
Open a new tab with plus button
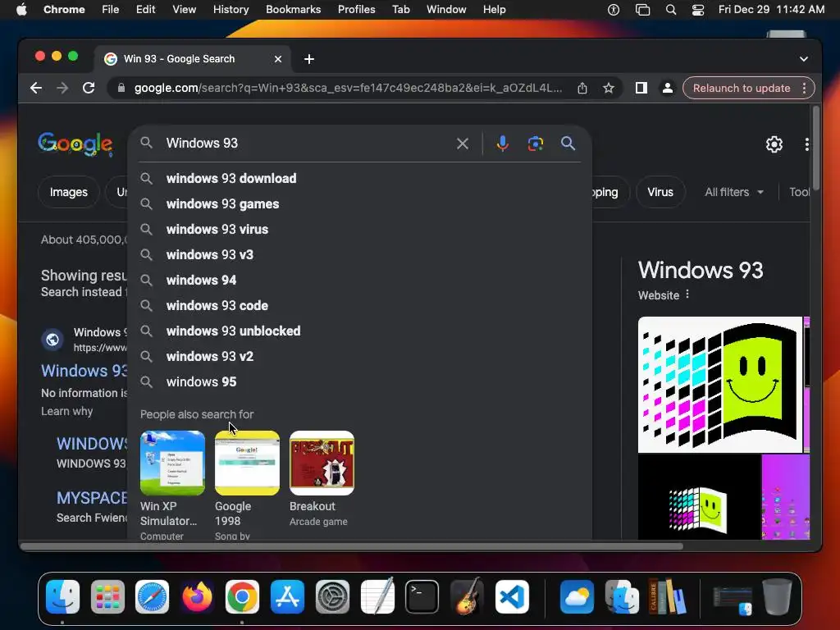point(309,59)
